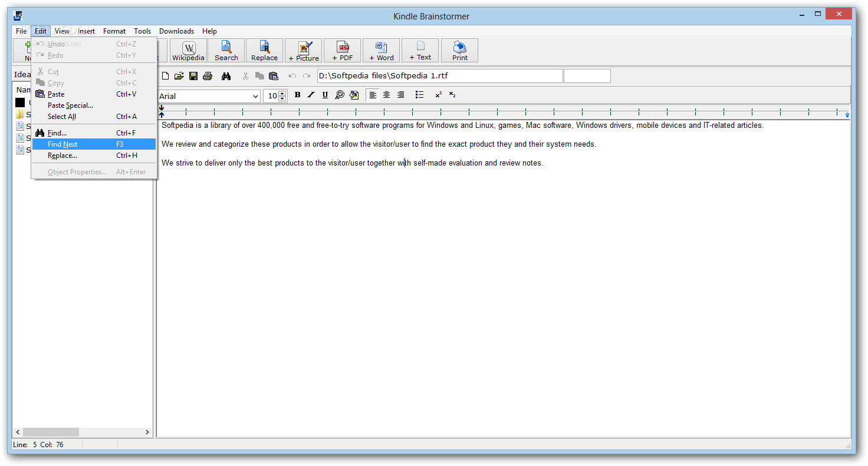Open the Arial font dropdown
Image resolution: width=868 pixels, height=466 pixels.
[x=255, y=96]
